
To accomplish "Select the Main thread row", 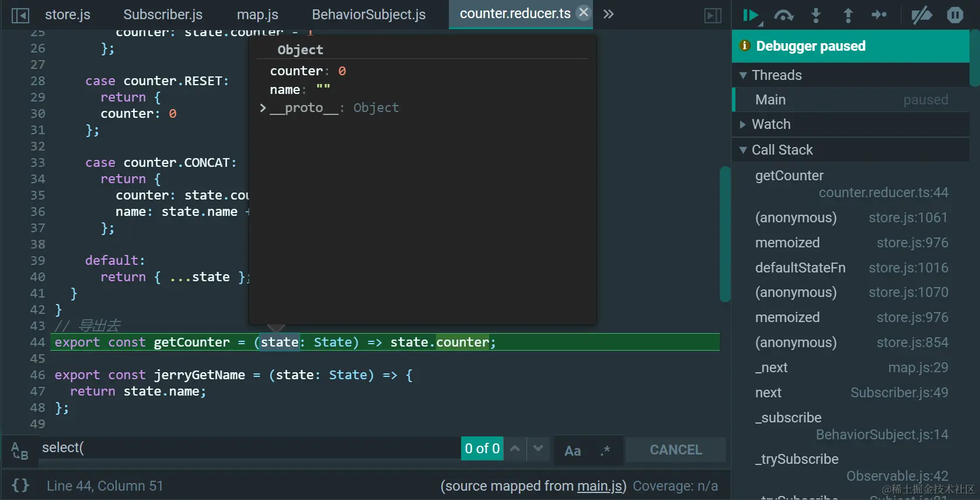I will tap(850, 100).
